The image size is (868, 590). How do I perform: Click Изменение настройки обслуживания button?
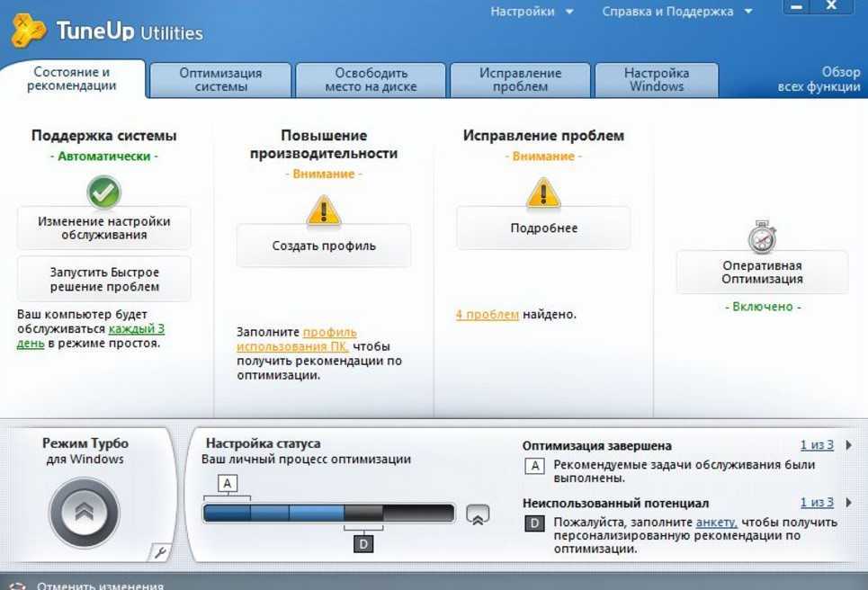point(104,228)
